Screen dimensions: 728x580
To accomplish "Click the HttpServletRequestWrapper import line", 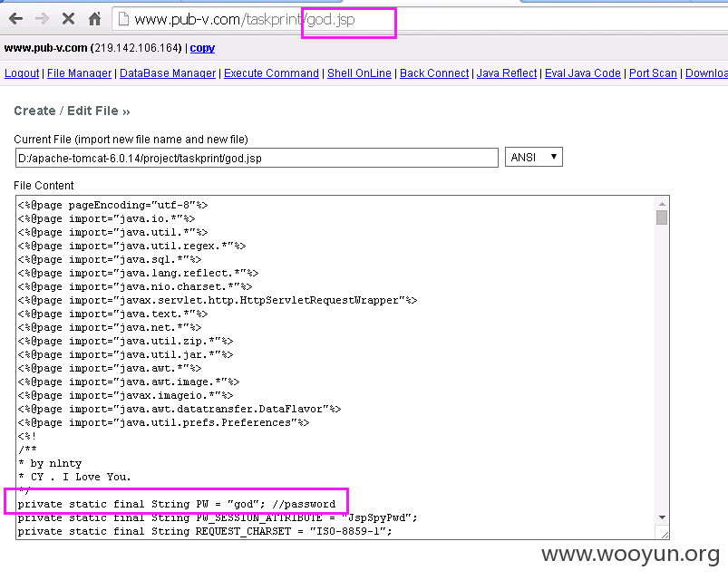I will click(218, 300).
